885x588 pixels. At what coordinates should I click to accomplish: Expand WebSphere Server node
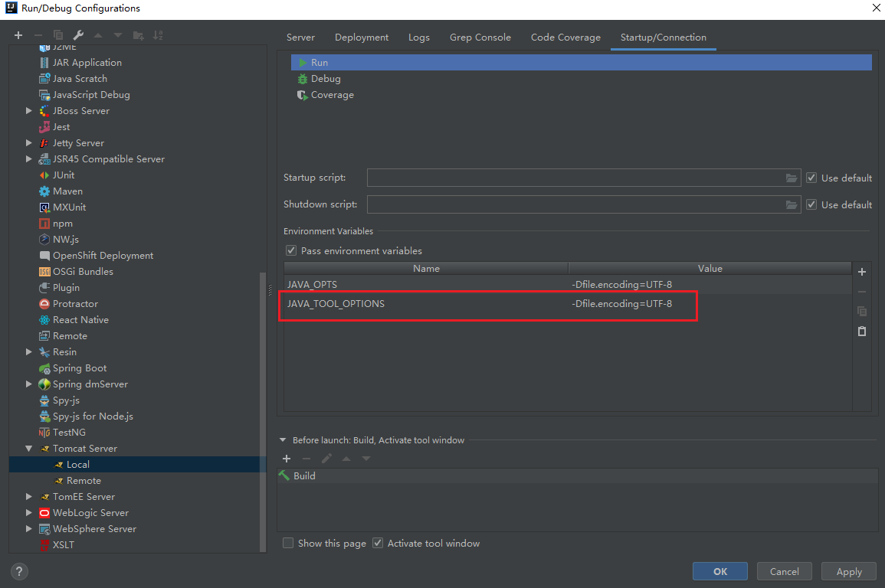click(x=29, y=529)
